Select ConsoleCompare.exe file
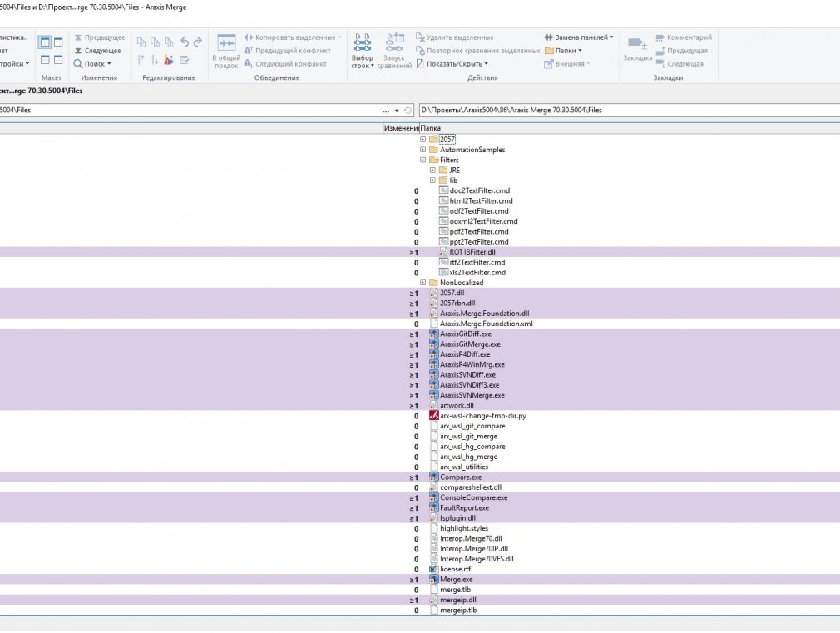This screenshot has width=840, height=633. coord(473,498)
